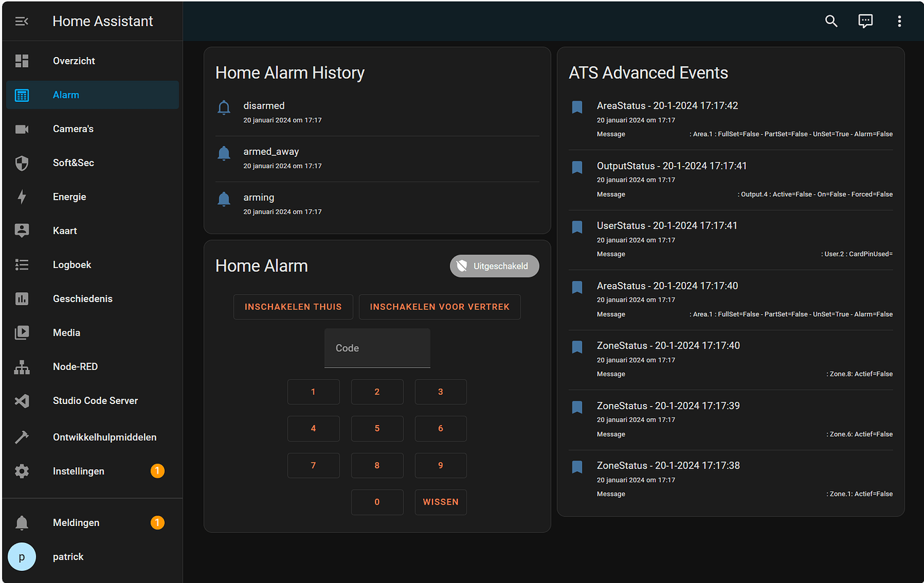Open the three-dot overflow menu
The image size is (924, 583).
click(899, 21)
